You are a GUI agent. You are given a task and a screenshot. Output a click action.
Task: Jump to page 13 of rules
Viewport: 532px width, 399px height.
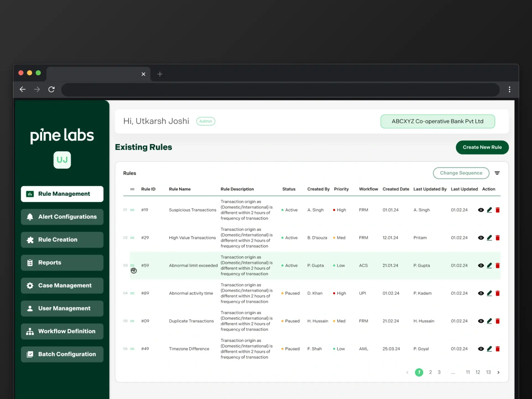point(488,372)
